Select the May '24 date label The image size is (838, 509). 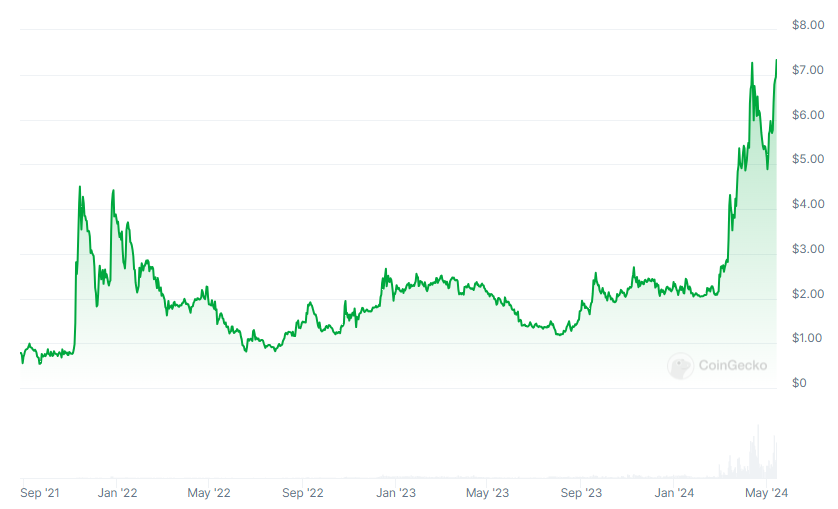tap(765, 493)
